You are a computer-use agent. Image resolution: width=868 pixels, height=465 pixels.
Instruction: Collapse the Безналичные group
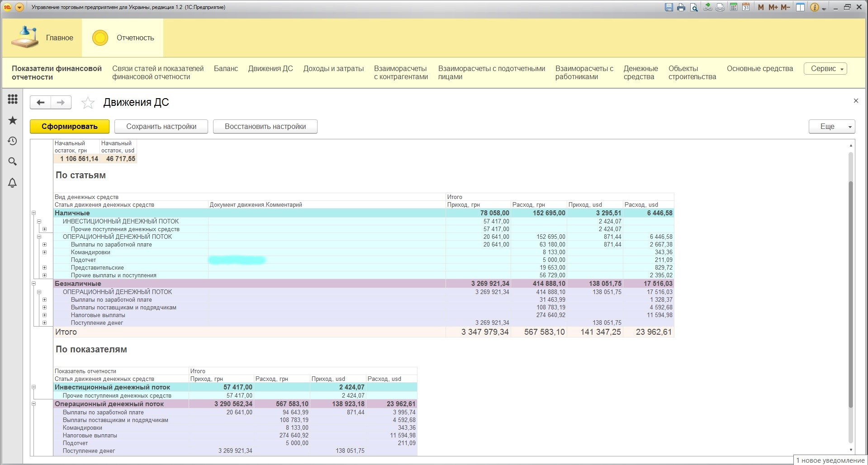point(33,284)
